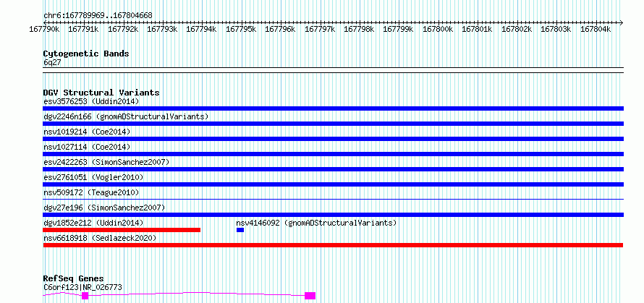
Task: Select the blue bar under dgv27e196
Action: point(334,215)
